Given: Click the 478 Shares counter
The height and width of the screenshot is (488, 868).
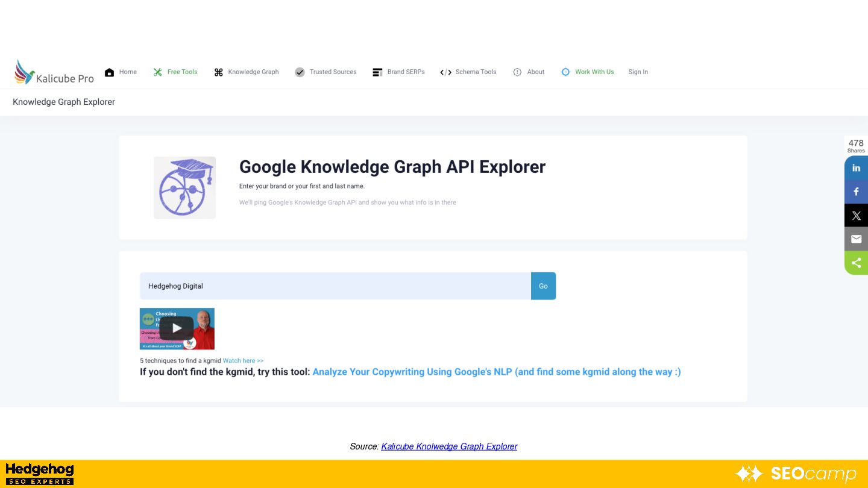Looking at the screenshot, I should pyautogui.click(x=856, y=146).
